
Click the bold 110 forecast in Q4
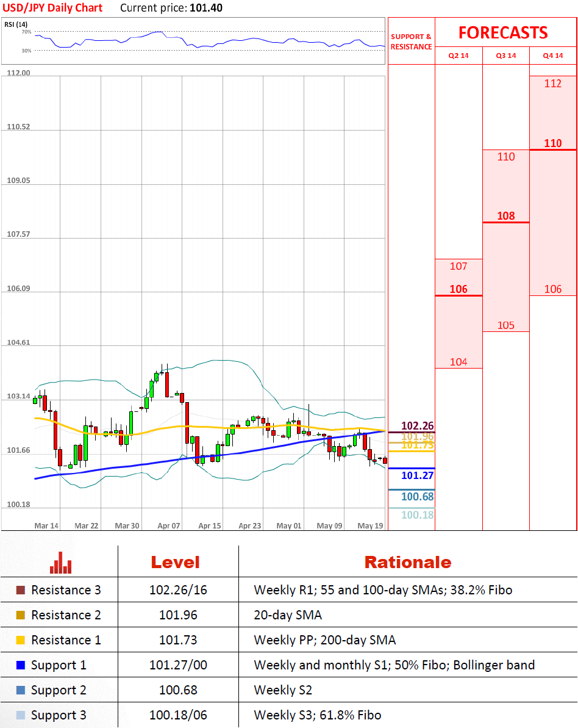552,143
